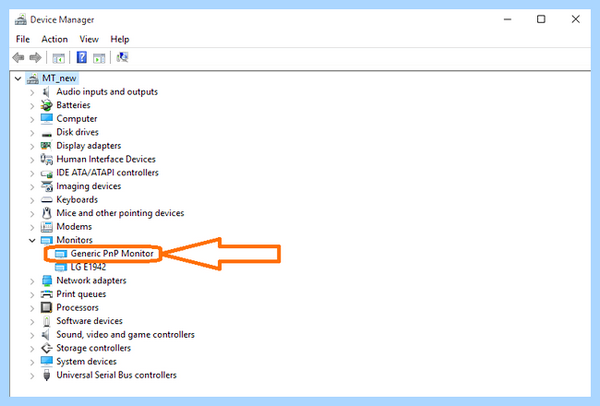Click the Print queues printer icon
The width and height of the screenshot is (600, 406).
click(x=47, y=294)
